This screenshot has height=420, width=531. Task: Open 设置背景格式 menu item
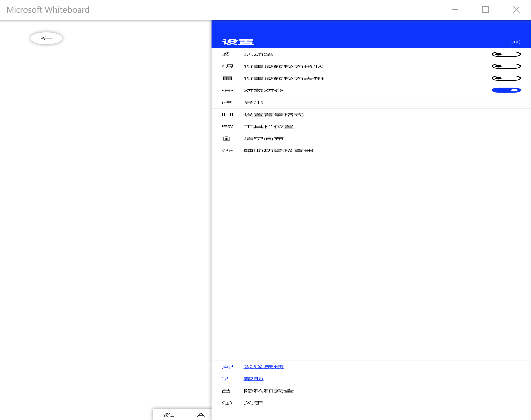pos(273,115)
